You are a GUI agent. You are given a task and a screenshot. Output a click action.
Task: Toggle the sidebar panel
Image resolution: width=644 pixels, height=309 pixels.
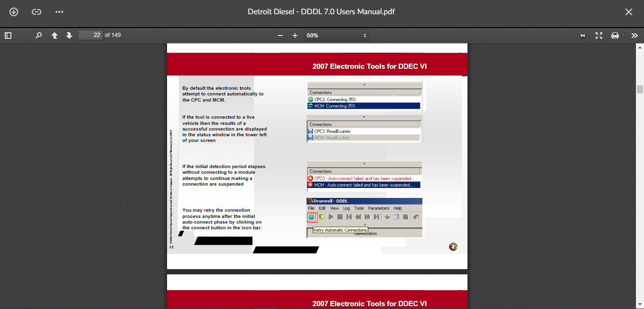click(x=8, y=36)
